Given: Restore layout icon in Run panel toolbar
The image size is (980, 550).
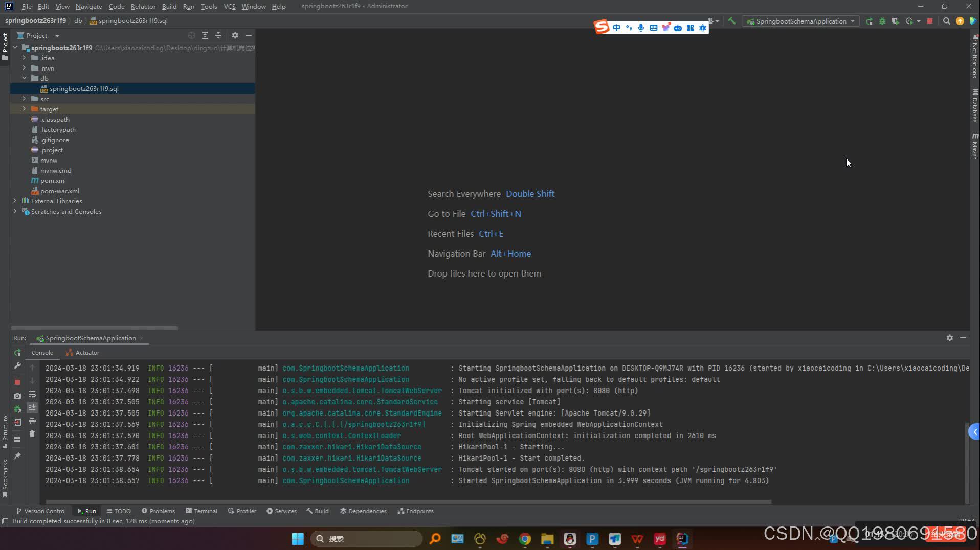Looking at the screenshot, I should click(17, 439).
